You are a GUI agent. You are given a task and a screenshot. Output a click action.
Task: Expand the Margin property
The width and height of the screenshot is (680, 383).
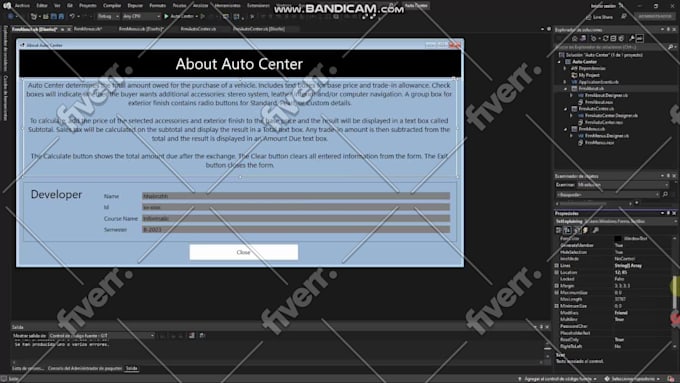pos(557,286)
